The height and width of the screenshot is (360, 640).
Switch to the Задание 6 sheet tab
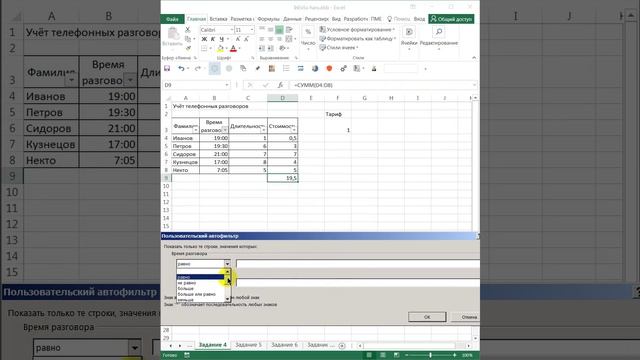284,345
